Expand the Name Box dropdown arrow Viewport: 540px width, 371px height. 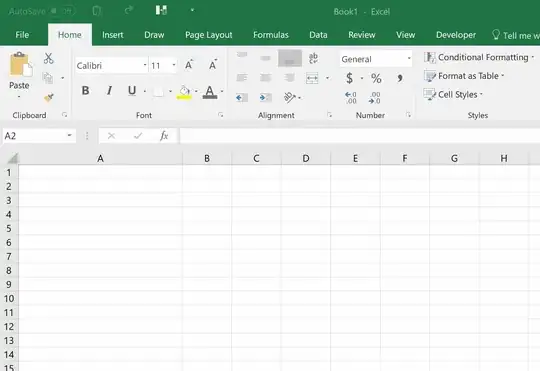point(70,135)
